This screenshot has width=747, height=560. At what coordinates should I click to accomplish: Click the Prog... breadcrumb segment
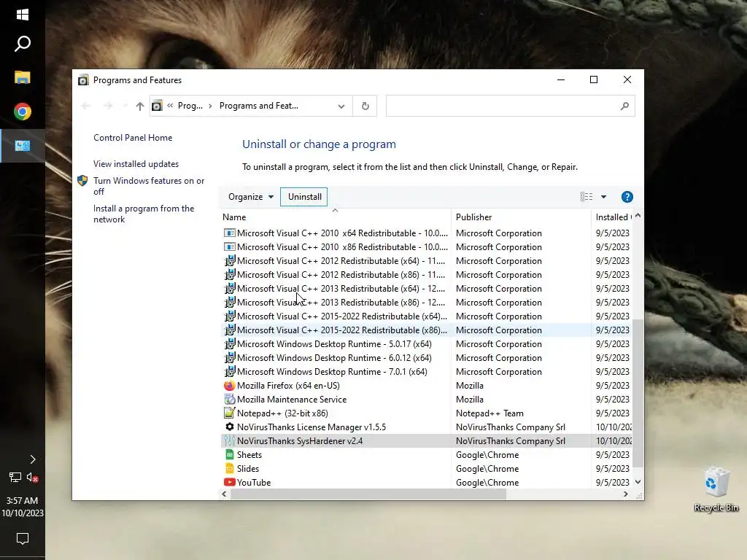pos(190,106)
